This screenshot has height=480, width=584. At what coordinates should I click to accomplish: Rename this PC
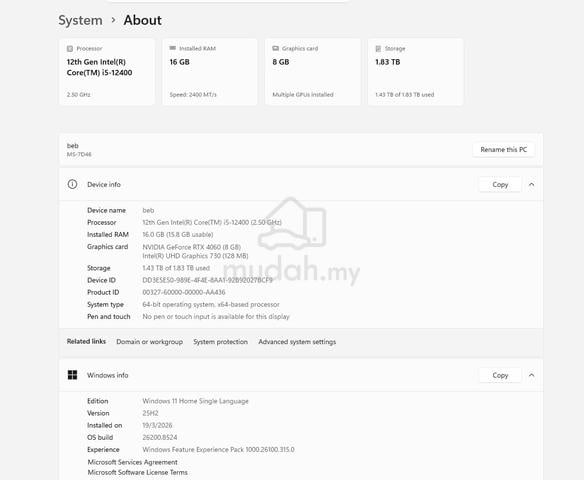pyautogui.click(x=504, y=150)
